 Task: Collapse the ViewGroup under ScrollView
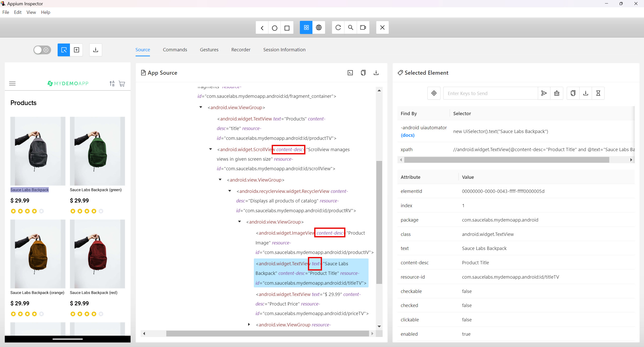click(x=220, y=180)
